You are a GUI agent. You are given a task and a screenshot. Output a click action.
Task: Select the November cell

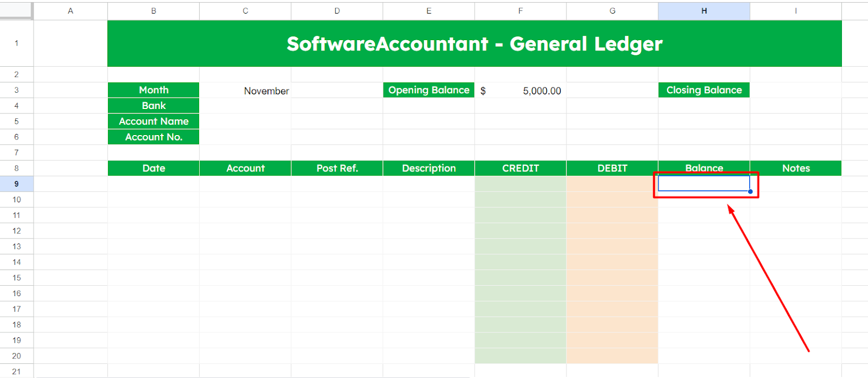pyautogui.click(x=245, y=91)
